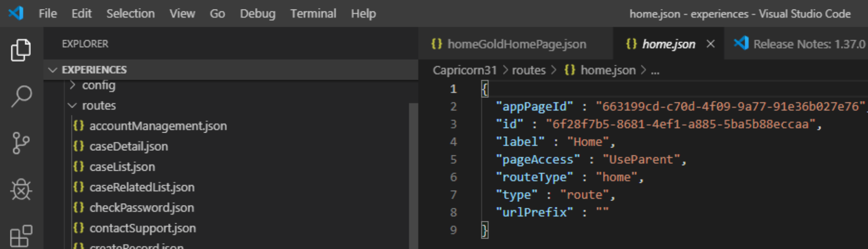Click the "Home" label value

pos(588,142)
